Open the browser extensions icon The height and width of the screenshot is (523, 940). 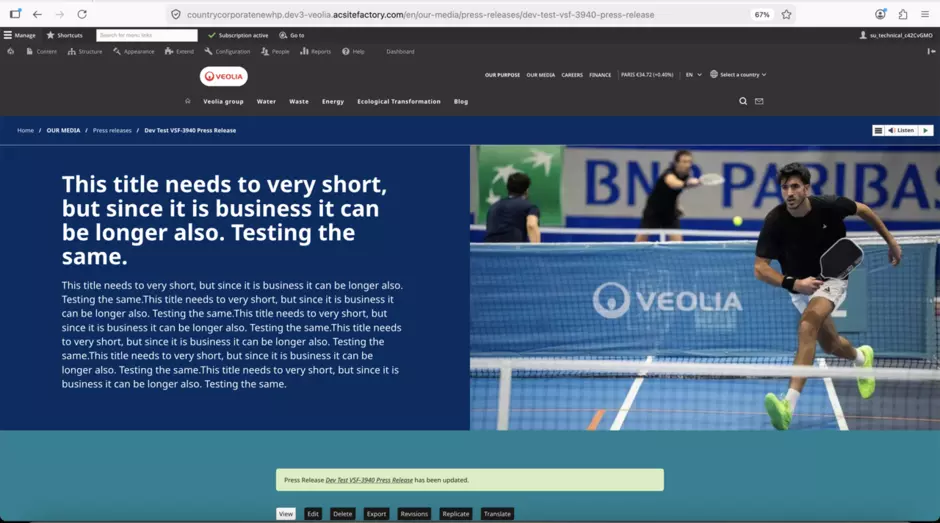coord(903,14)
